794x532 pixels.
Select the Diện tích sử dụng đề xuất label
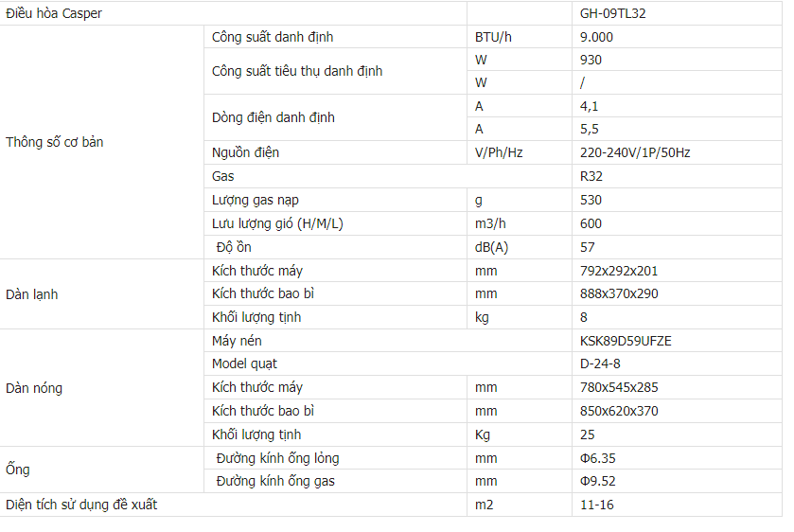point(81,505)
